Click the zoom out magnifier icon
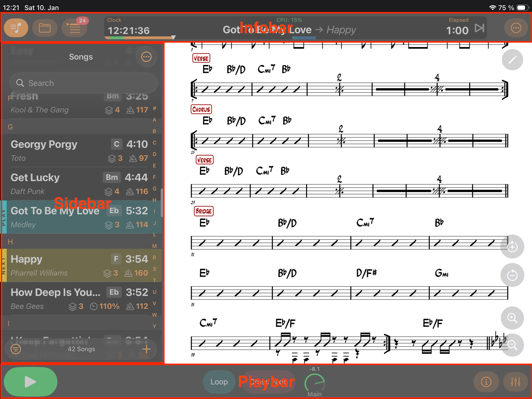The height and width of the screenshot is (399, 532). (512, 345)
